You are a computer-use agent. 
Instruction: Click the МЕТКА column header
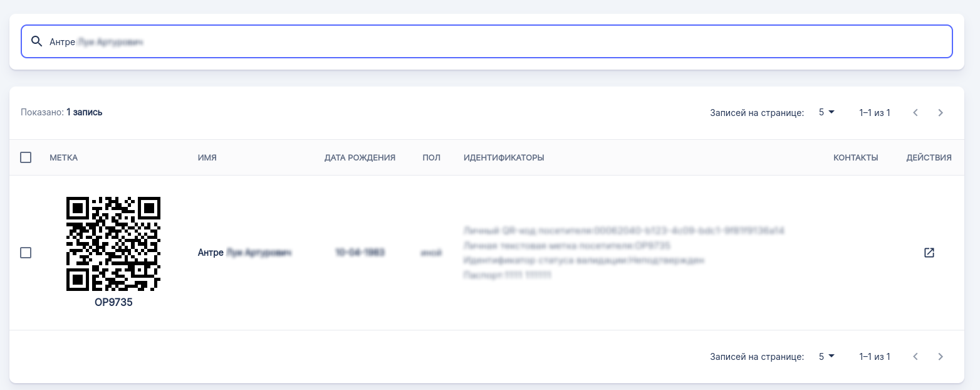point(63,157)
